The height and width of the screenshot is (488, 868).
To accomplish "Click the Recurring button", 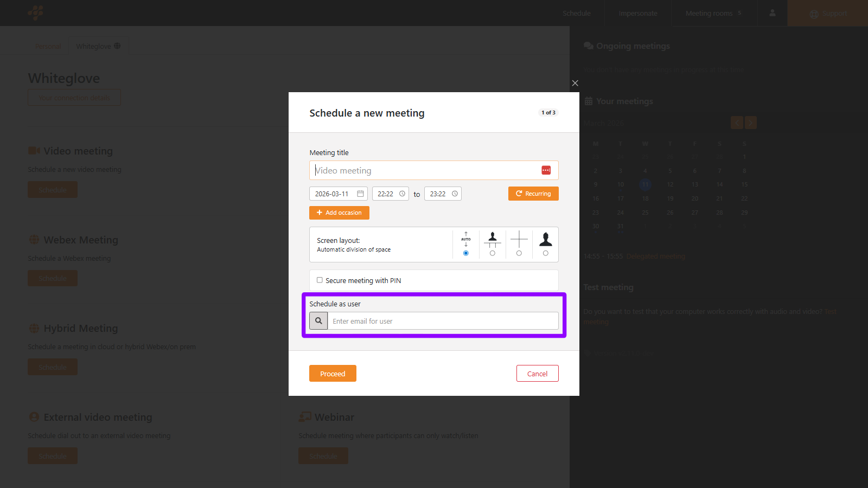I will pos(533,194).
